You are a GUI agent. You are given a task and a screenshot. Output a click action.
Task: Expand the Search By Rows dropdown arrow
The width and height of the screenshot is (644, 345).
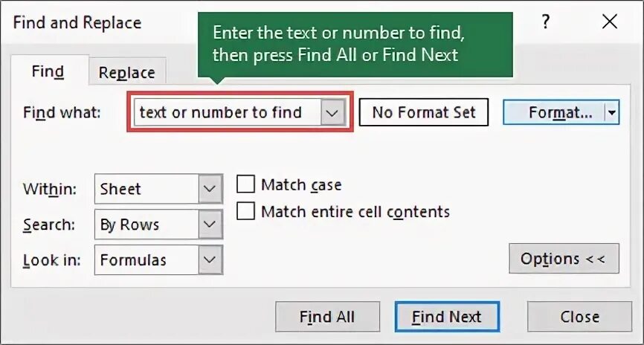pyautogui.click(x=210, y=225)
